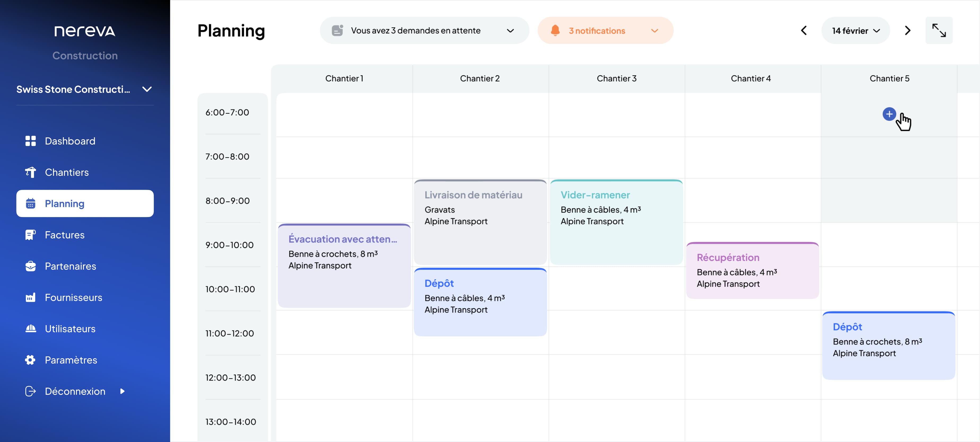
Task: Click the plus icon in Chantier 5 column
Action: (x=889, y=114)
